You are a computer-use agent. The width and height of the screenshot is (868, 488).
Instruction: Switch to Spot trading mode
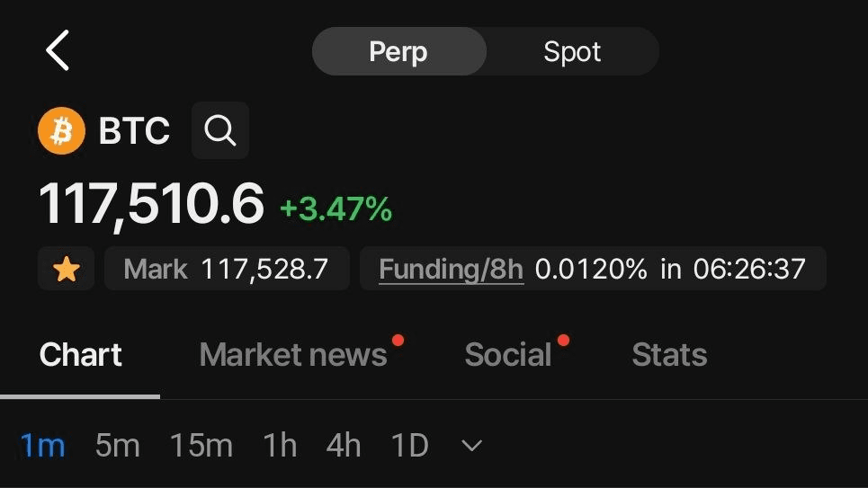[572, 51]
